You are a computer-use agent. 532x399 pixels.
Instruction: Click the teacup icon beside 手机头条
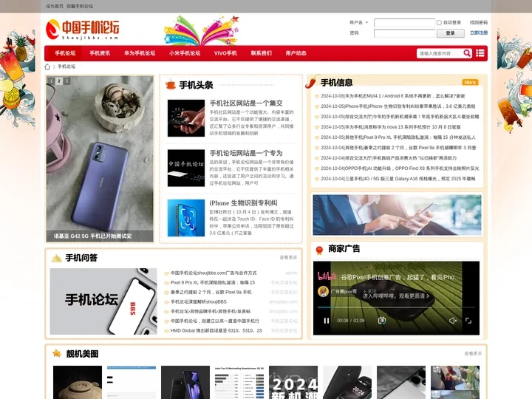[171, 85]
